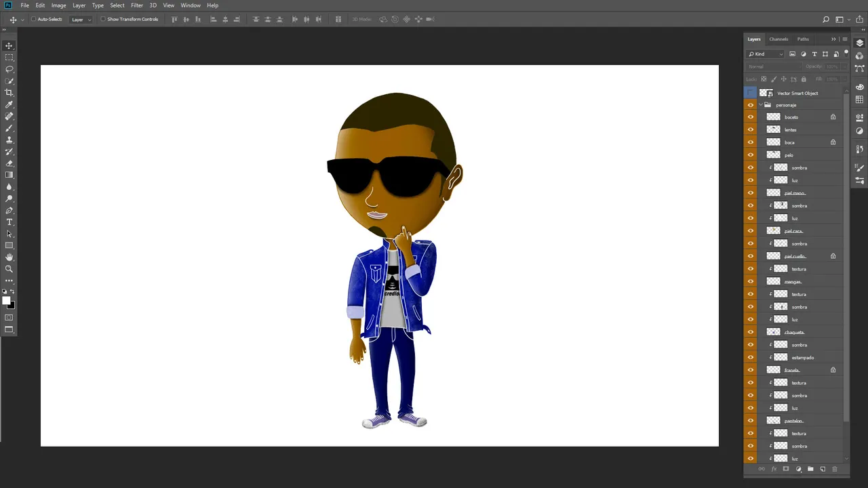Screen dimensions: 868x488
Task: Hide the personaje group
Action: (x=750, y=105)
